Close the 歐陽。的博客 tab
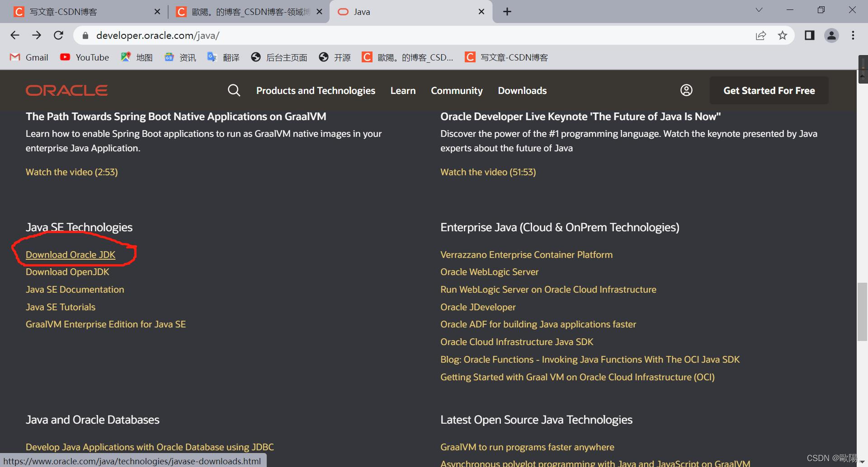 click(x=319, y=12)
